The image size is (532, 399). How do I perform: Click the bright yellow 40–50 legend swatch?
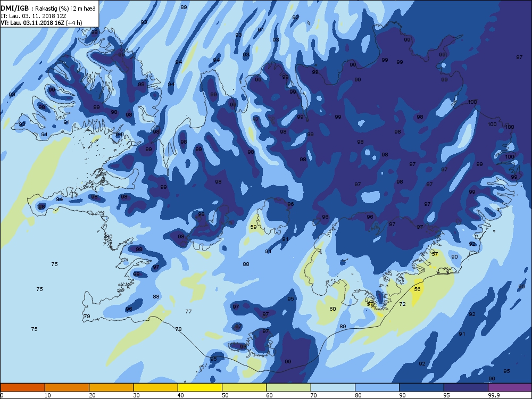[200, 387]
